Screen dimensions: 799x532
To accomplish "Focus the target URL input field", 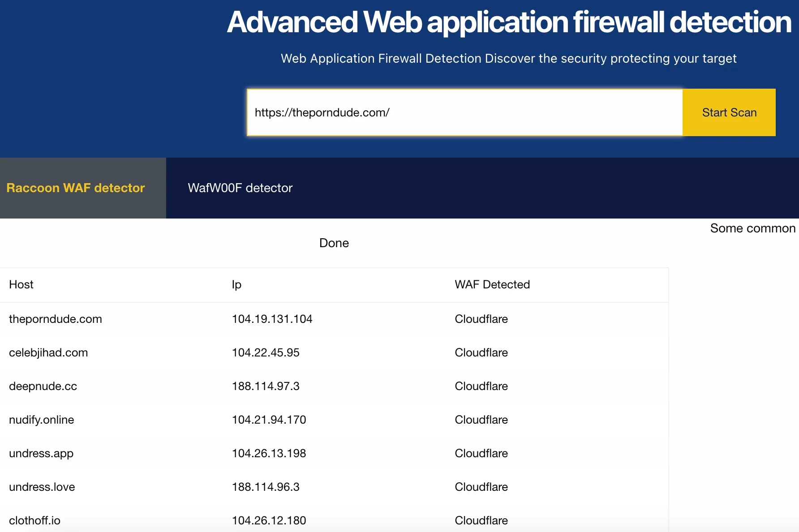I will 465,112.
